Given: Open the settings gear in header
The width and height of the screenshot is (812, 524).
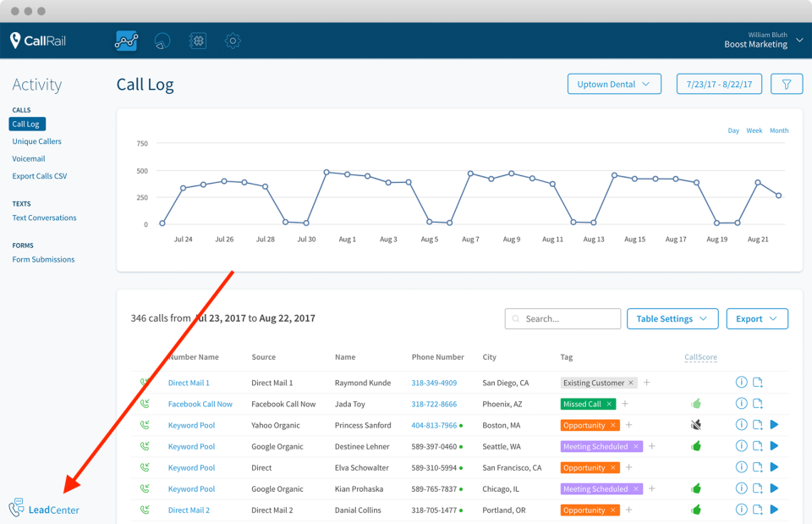Looking at the screenshot, I should pos(233,41).
